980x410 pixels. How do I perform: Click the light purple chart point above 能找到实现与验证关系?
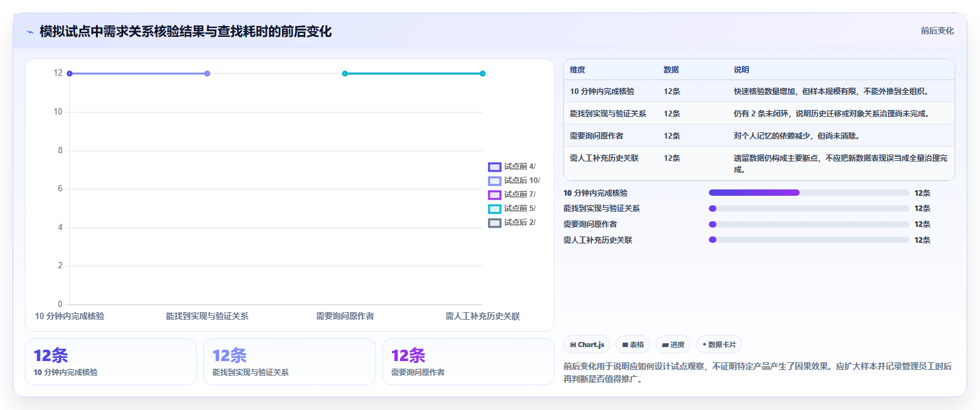(207, 74)
